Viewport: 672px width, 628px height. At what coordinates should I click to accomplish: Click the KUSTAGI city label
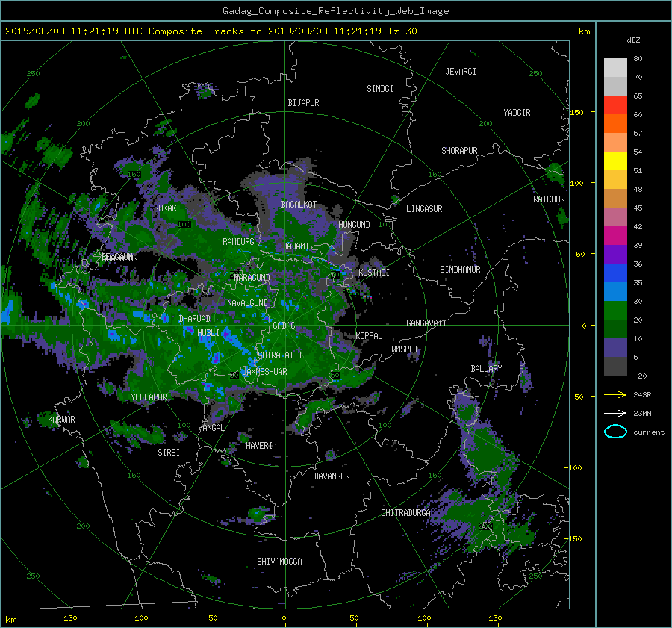(374, 273)
